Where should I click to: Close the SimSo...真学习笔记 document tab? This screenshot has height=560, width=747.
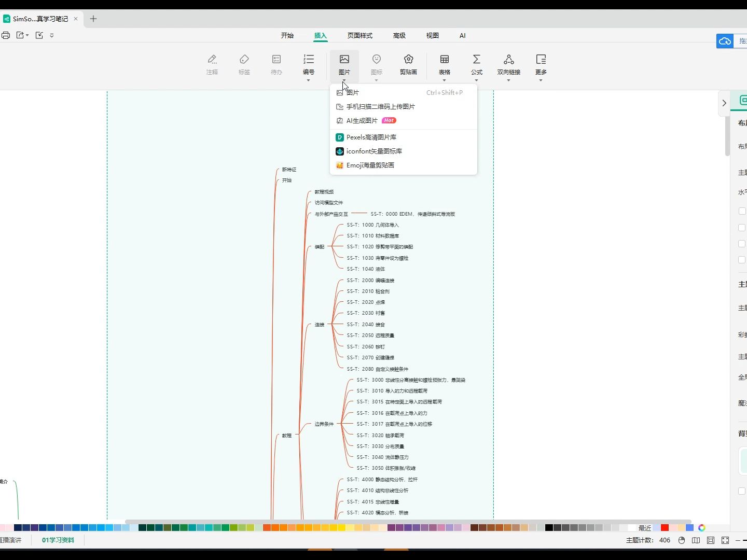point(76,19)
